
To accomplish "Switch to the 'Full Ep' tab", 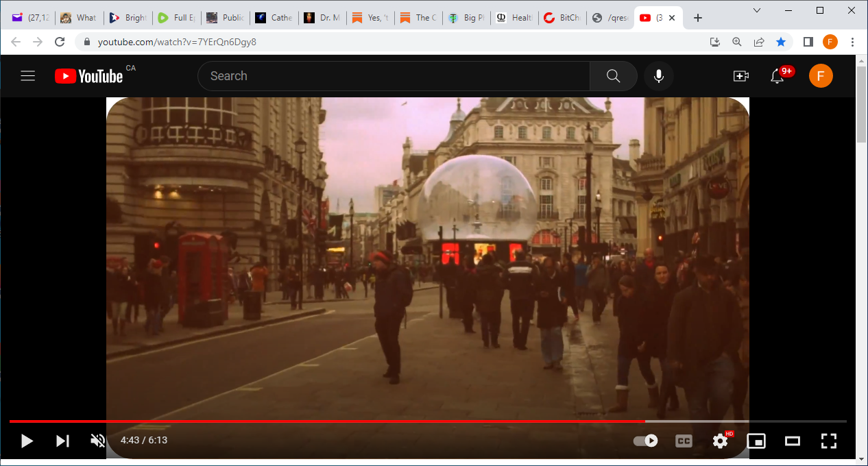I will [176, 18].
